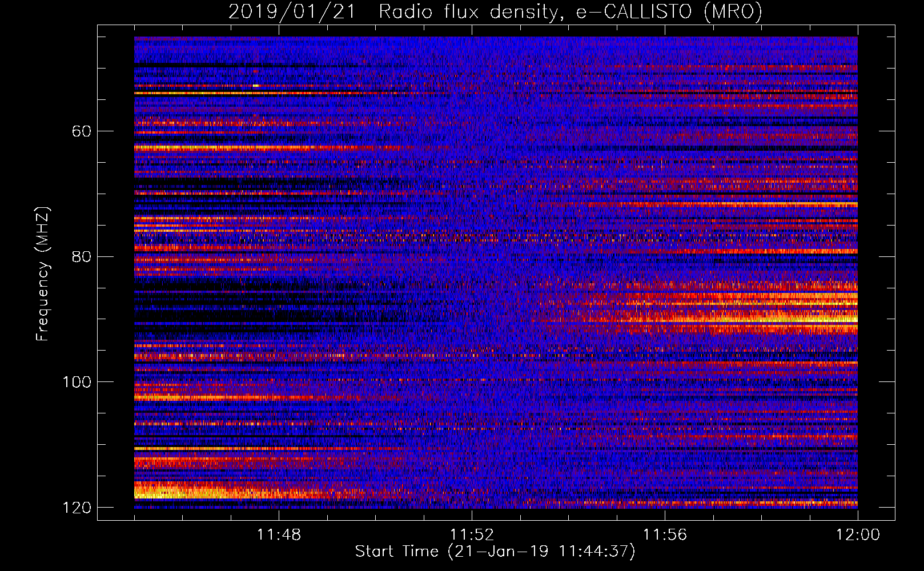Click the 60 MHz y-axis tick label
This screenshot has height=571, width=924.
coord(82,131)
